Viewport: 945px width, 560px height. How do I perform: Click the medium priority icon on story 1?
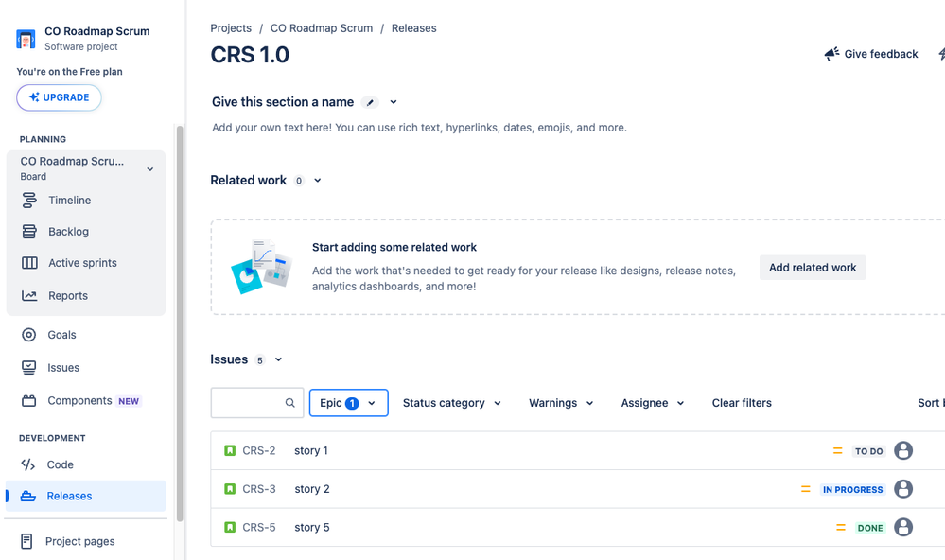click(x=838, y=450)
